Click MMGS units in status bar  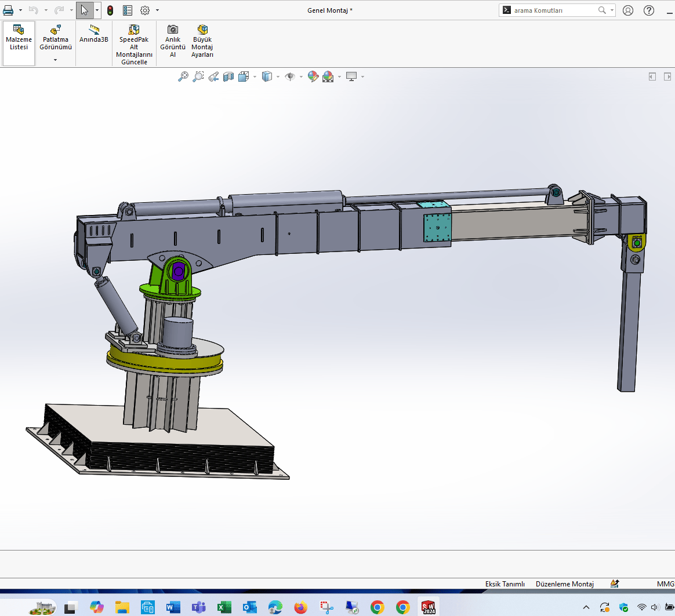point(665,584)
